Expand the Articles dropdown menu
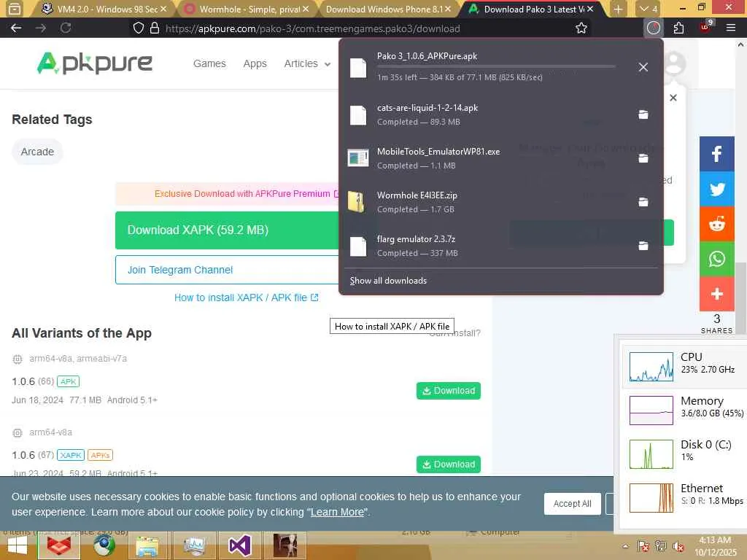747x560 pixels. tap(307, 63)
